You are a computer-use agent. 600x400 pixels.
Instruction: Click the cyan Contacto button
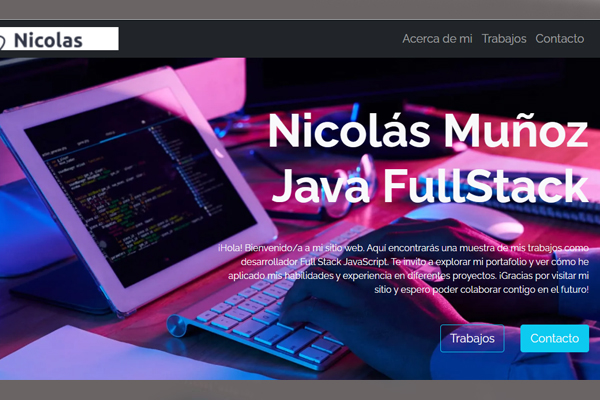554,338
